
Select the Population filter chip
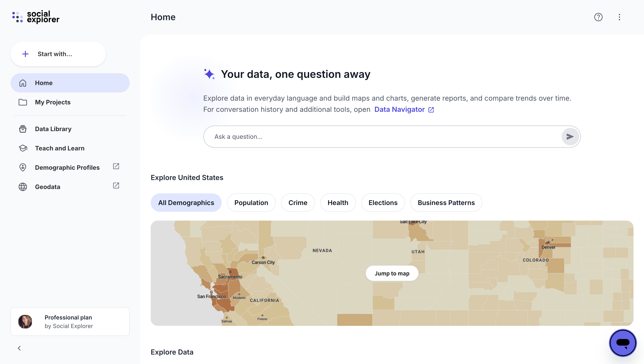251,203
